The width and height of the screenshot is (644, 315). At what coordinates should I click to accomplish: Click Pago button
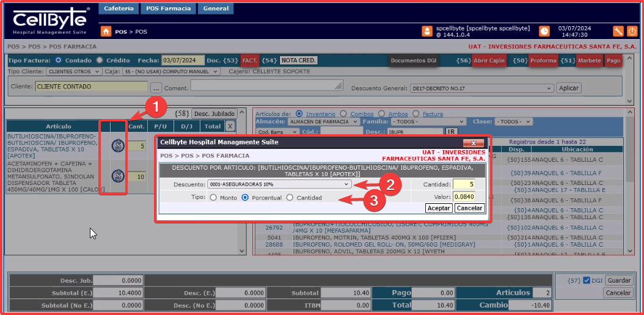coord(613,60)
